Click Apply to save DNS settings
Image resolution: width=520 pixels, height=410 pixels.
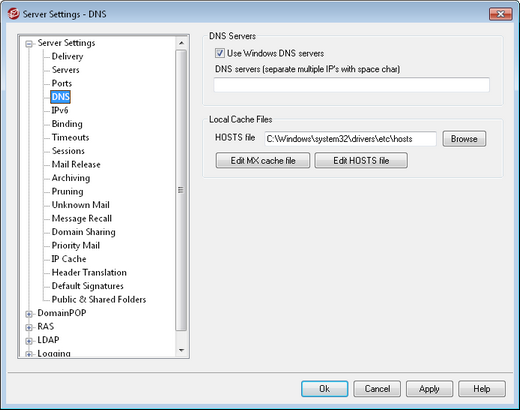pyautogui.click(x=429, y=389)
